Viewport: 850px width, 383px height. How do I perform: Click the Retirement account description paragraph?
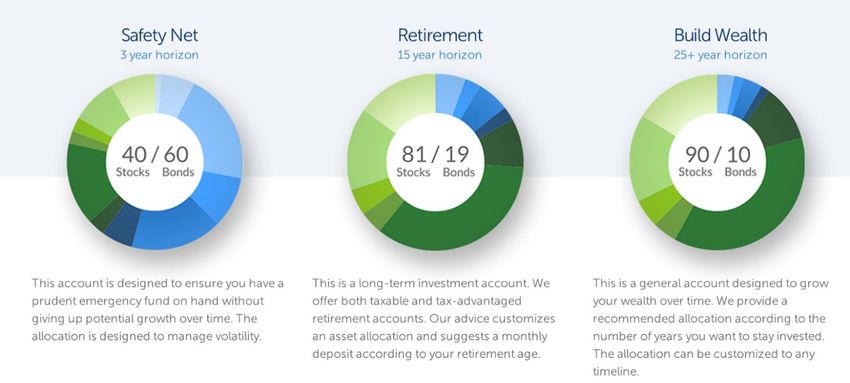click(434, 318)
